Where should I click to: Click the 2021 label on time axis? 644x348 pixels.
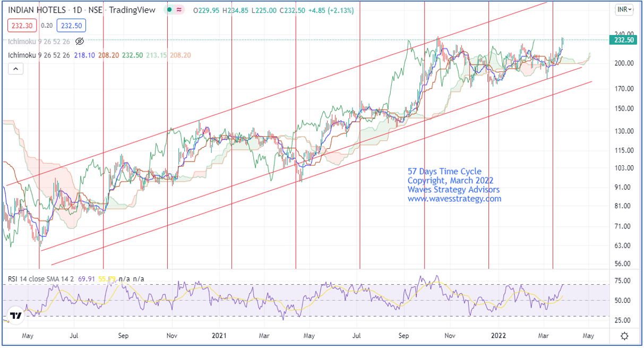click(220, 336)
